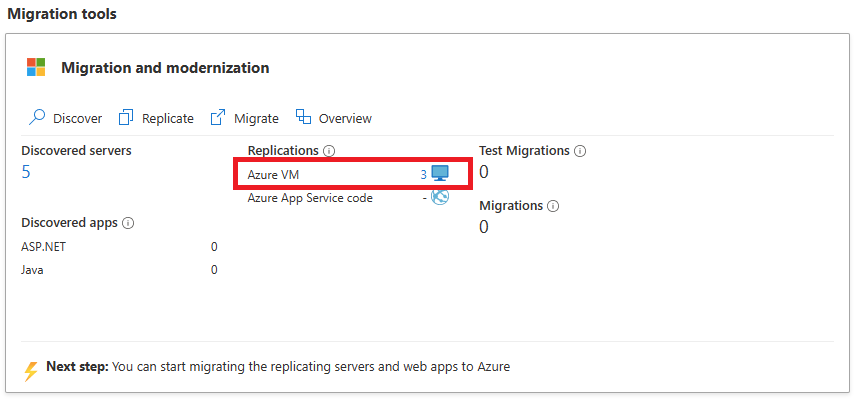Open the Azure VM replications count 3
854x400 pixels.
[423, 175]
